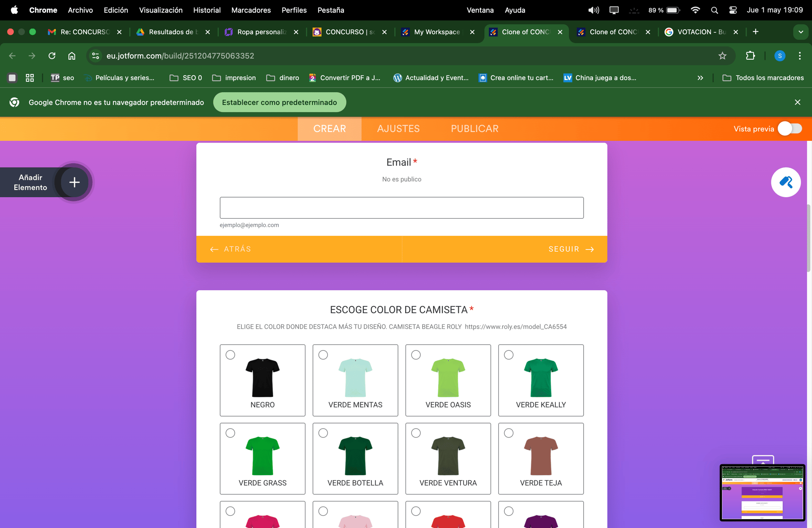Select the VERDE TEJA radio button
Screen dimensions: 812x528
tap(509, 433)
